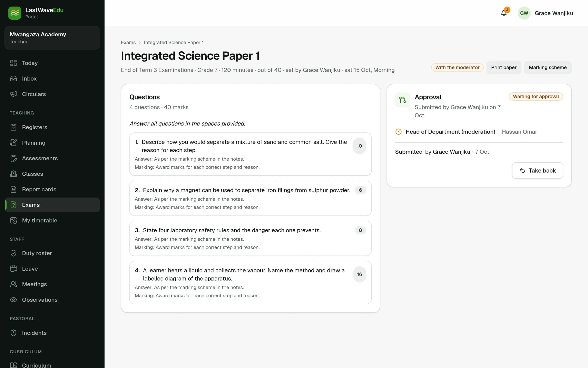Click the Duty roster shield icon
588x368 pixels.
[13, 253]
